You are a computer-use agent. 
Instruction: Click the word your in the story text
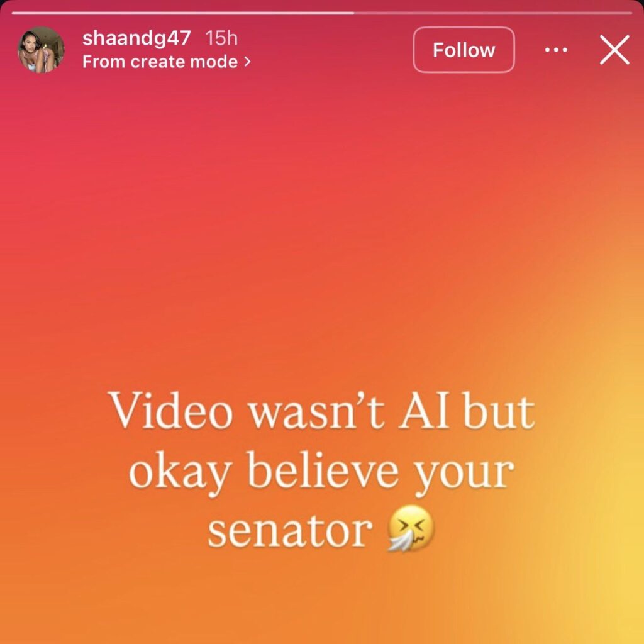point(464,477)
